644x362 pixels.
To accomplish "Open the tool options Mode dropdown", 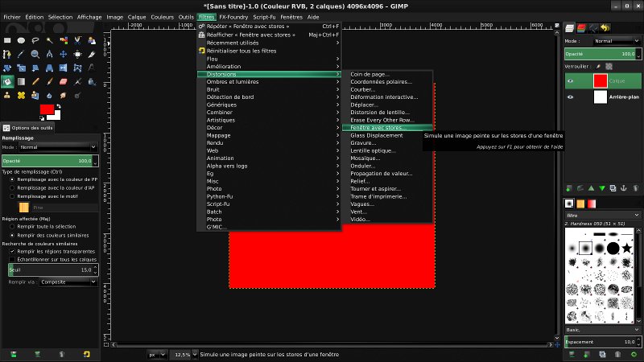I will (58, 147).
